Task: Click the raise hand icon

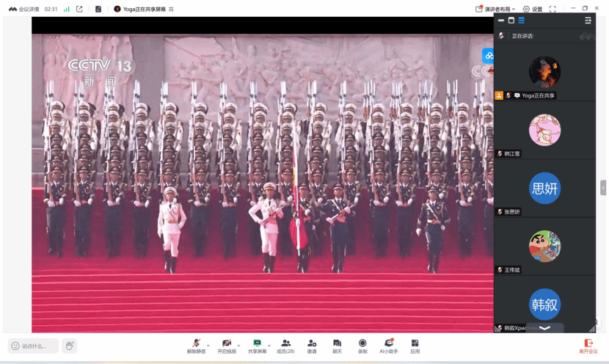Action: (70, 346)
